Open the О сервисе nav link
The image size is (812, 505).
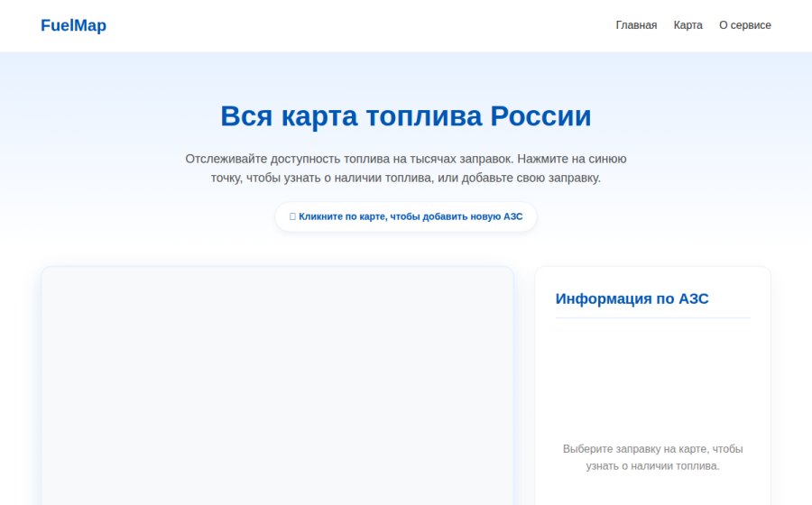click(x=744, y=25)
